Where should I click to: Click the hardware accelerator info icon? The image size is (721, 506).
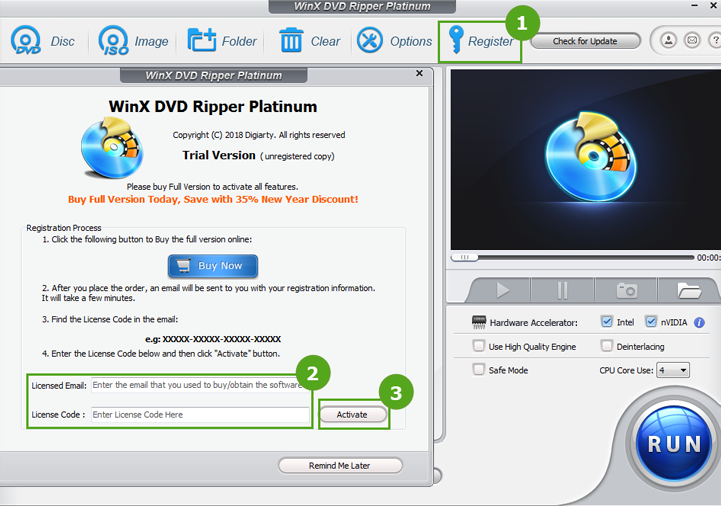699,322
